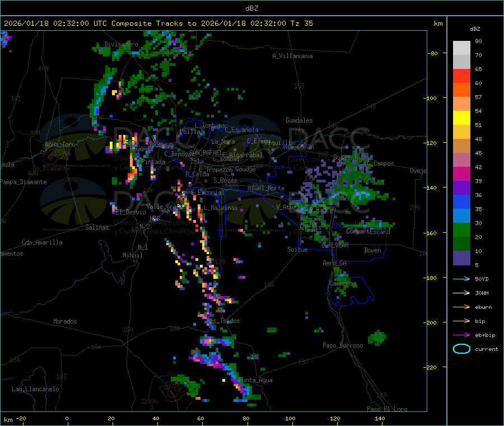Click the 36 dBZ blue color swatch
Viewport: 504px width, 426px height.
click(x=461, y=202)
